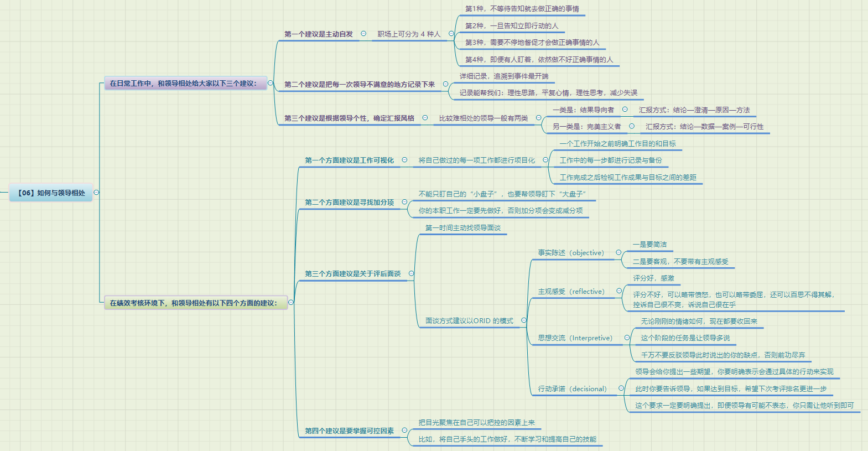Select topic 第三个建议是根据领导个性，确定汇报风格
This screenshot has height=451, width=868.
pyautogui.click(x=349, y=118)
